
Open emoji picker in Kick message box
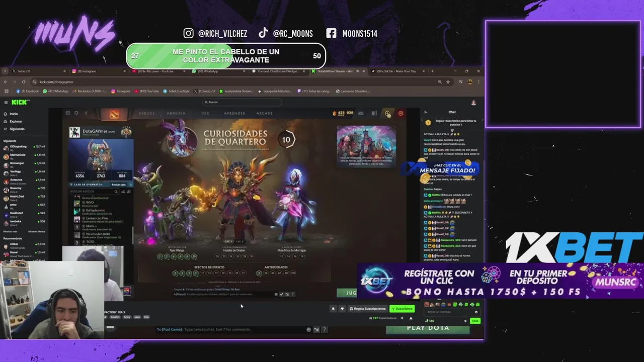click(x=476, y=312)
